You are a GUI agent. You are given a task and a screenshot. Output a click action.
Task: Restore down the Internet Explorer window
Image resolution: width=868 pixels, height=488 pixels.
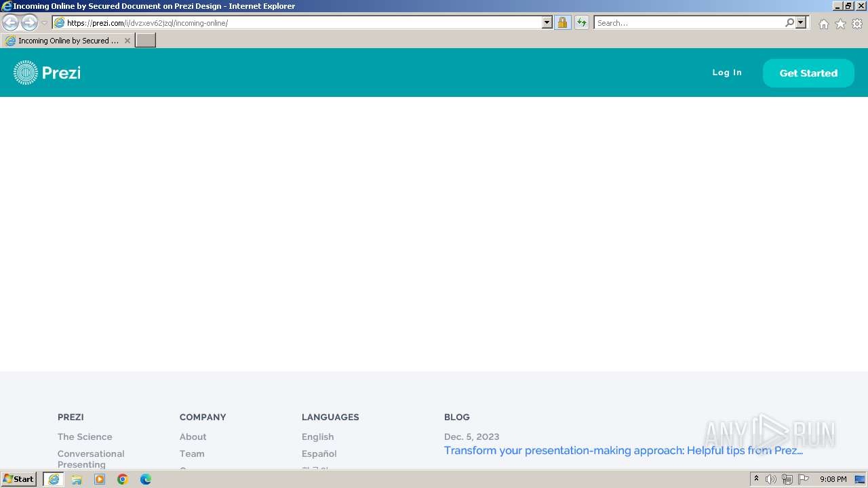pyautogui.click(x=848, y=6)
